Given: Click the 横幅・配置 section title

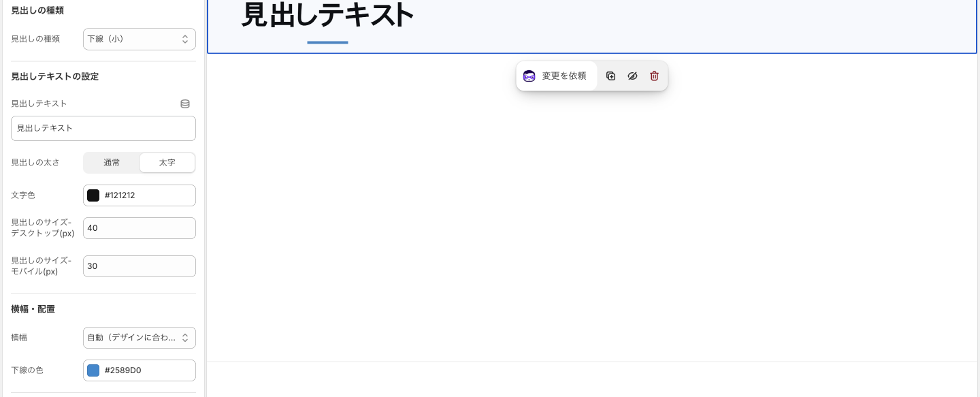Looking at the screenshot, I should click(x=33, y=309).
